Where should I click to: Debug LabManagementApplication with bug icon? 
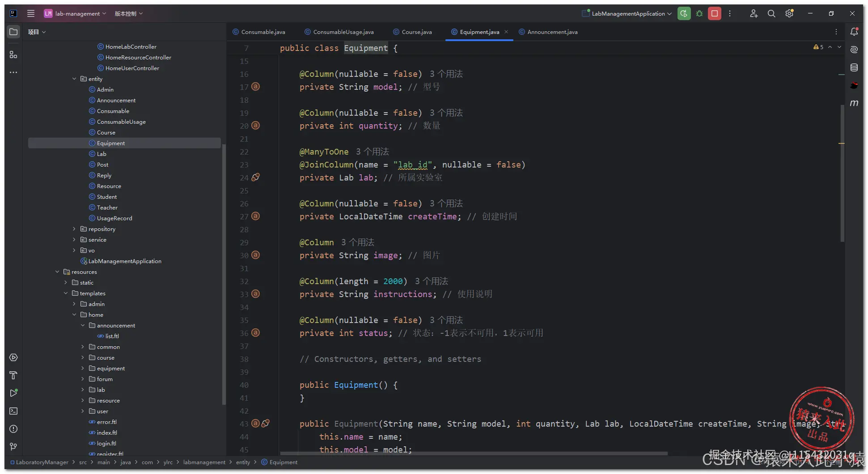pos(699,13)
